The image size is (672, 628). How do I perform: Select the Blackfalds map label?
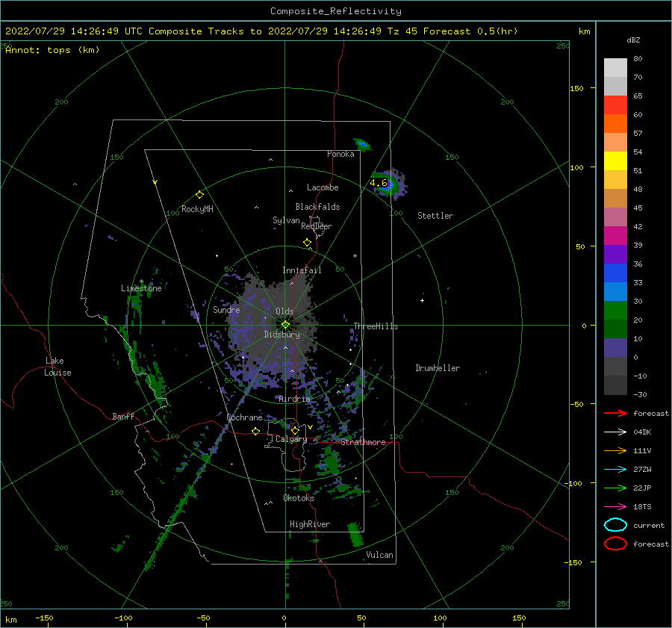pyautogui.click(x=317, y=207)
